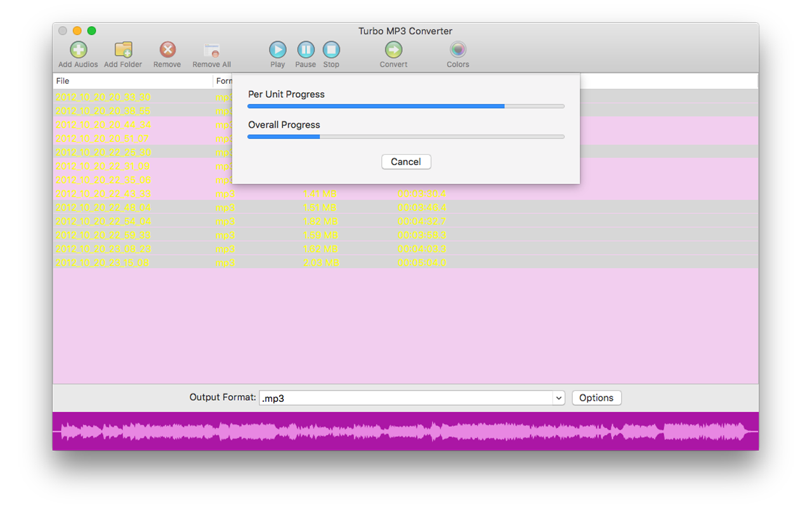Click the Overall Progress bar
Screen dimensions: 812x508
point(406,137)
